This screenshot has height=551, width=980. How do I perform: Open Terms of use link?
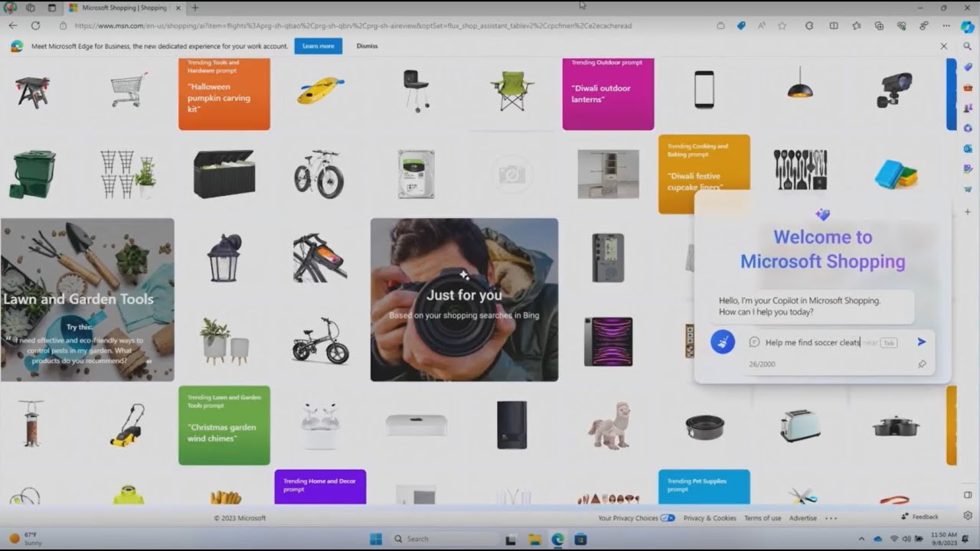coord(763,518)
